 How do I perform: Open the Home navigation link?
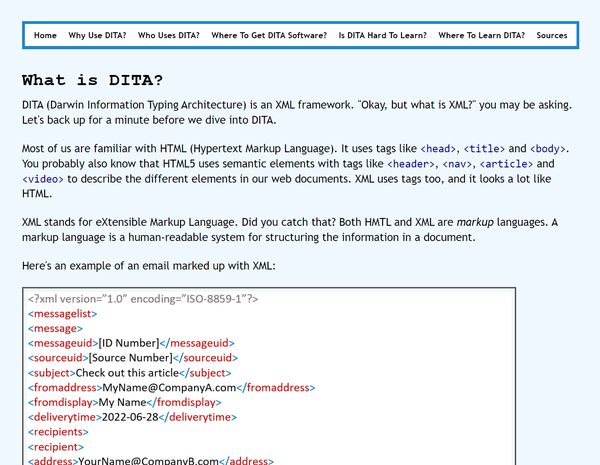[45, 35]
